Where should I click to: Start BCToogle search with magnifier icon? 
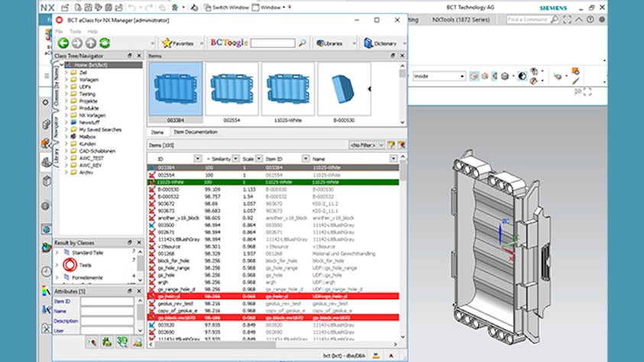pos(303,43)
